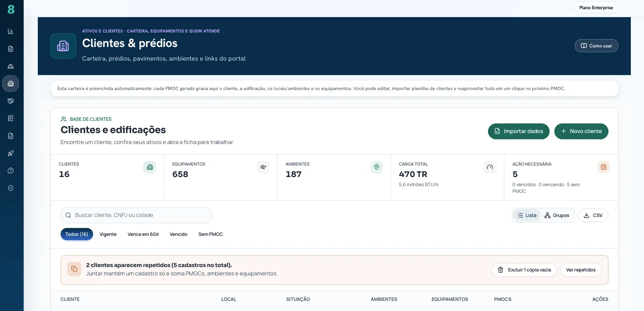Open the hard hat sidebar icon

pos(11,66)
